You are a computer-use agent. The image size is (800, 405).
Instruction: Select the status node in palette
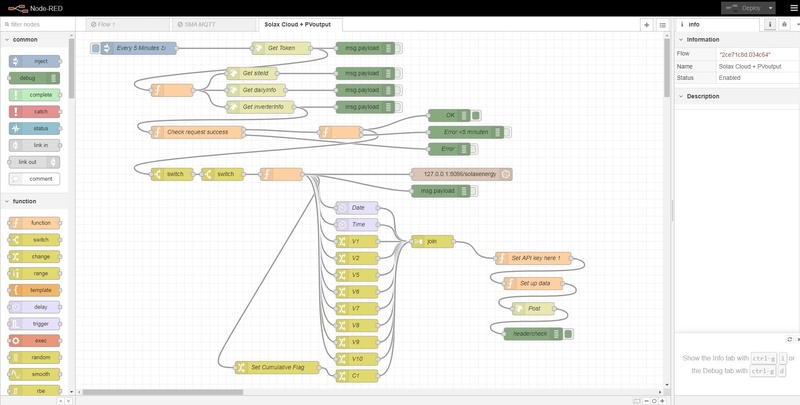34,129
